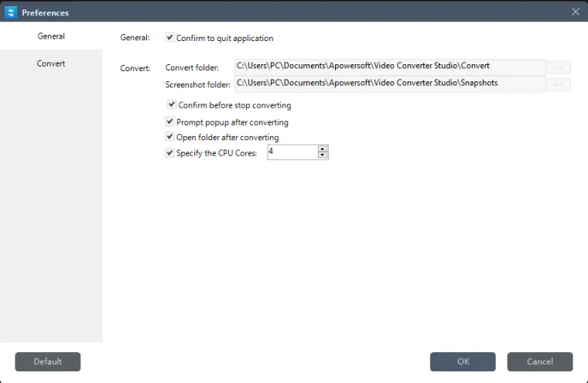
Task: Decrease CPU cores with down arrow
Action: pos(323,156)
